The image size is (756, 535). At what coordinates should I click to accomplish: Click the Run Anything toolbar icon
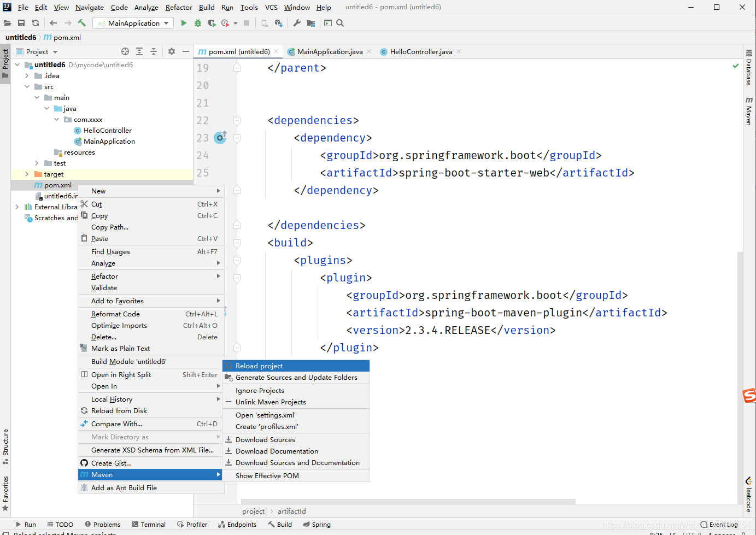click(328, 23)
